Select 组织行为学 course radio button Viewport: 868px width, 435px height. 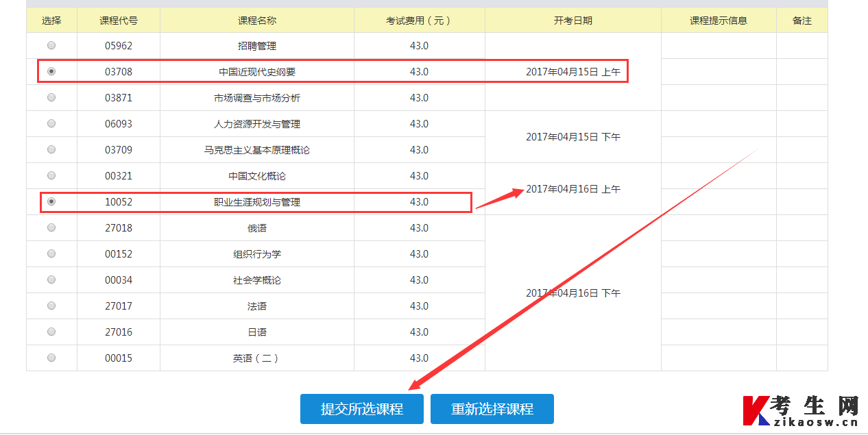(51, 253)
